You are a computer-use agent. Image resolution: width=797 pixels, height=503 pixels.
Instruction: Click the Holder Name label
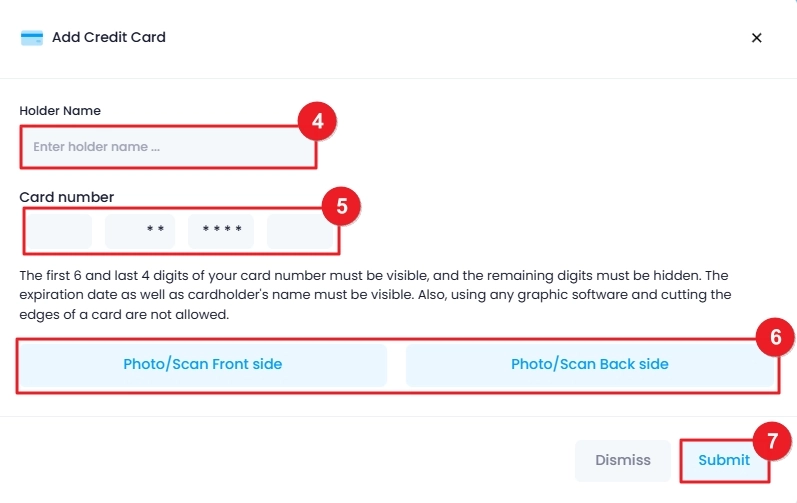[60, 111]
